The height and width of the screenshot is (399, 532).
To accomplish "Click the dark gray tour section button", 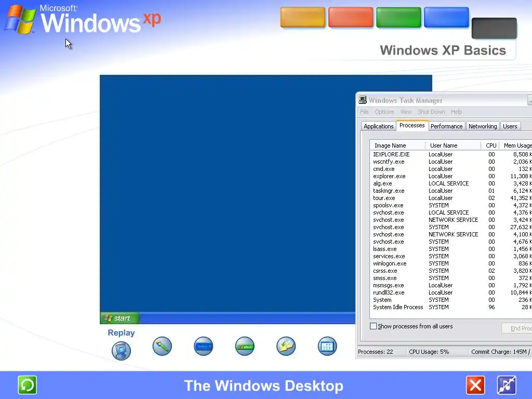I will pos(495,28).
